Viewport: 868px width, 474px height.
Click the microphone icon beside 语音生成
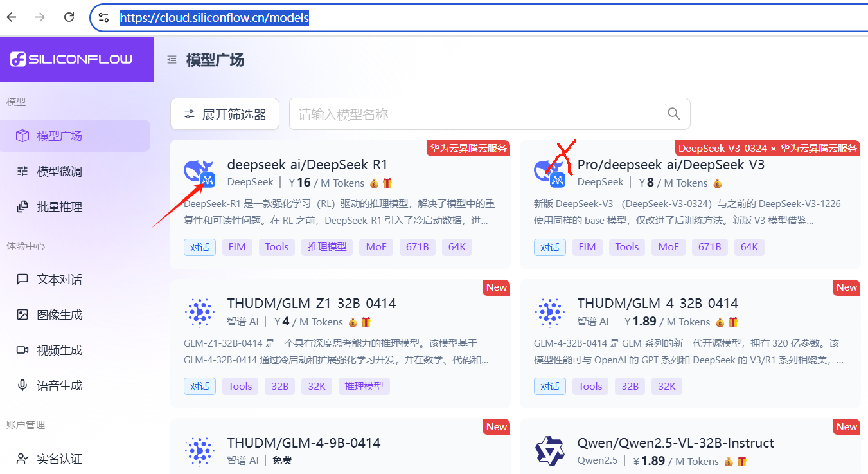[x=22, y=385]
